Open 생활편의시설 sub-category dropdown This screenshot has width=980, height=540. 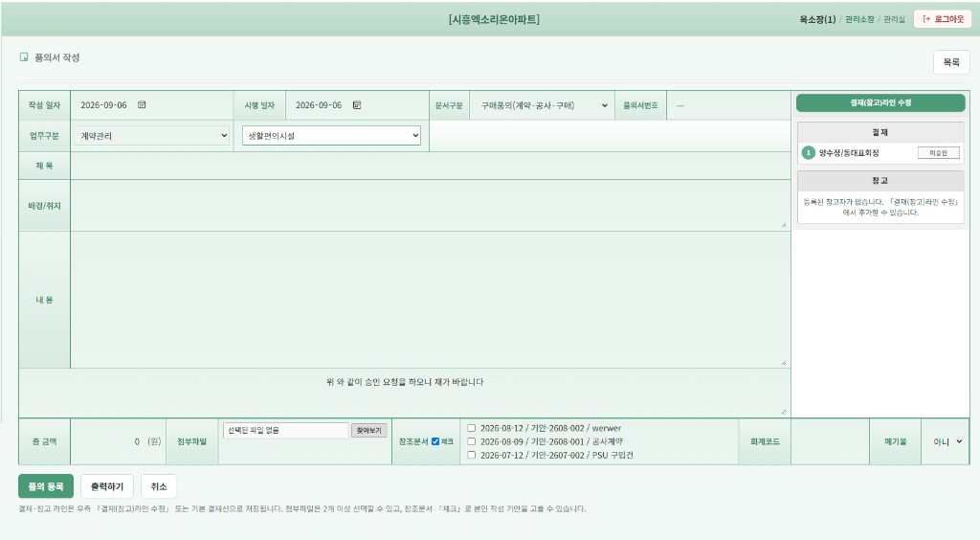coord(331,136)
